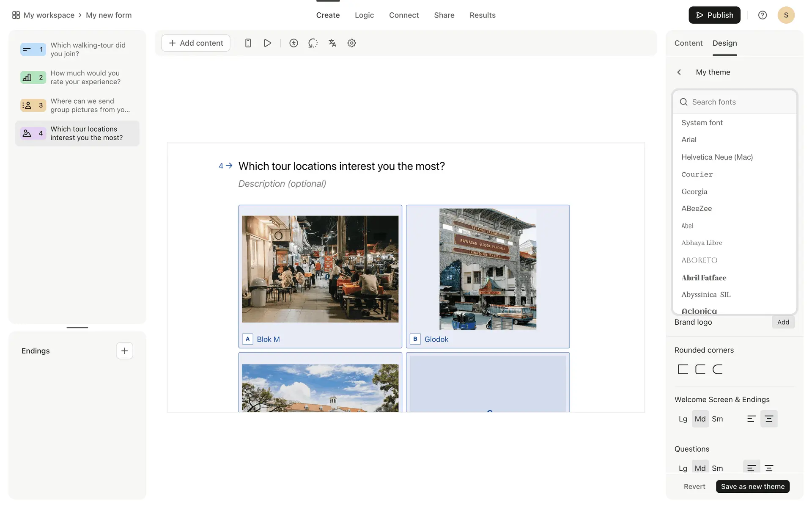Open the accessibility checker icon
Image resolution: width=812 pixels, height=508 pixels.
(x=294, y=43)
